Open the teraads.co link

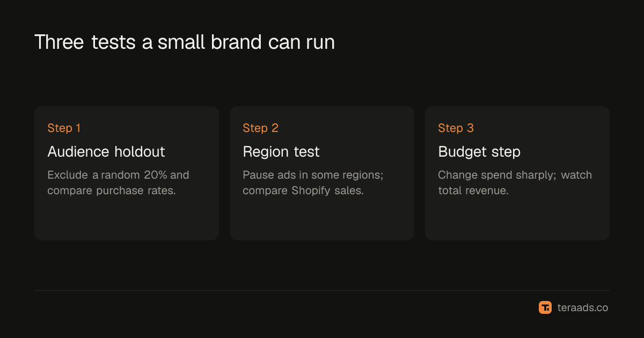pyautogui.click(x=582, y=308)
